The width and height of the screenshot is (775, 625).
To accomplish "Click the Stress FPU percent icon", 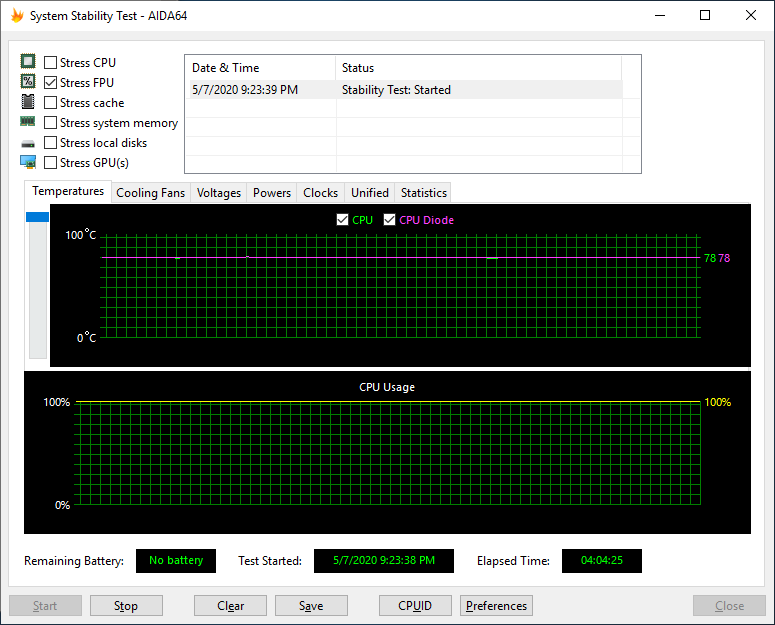I will coord(28,81).
